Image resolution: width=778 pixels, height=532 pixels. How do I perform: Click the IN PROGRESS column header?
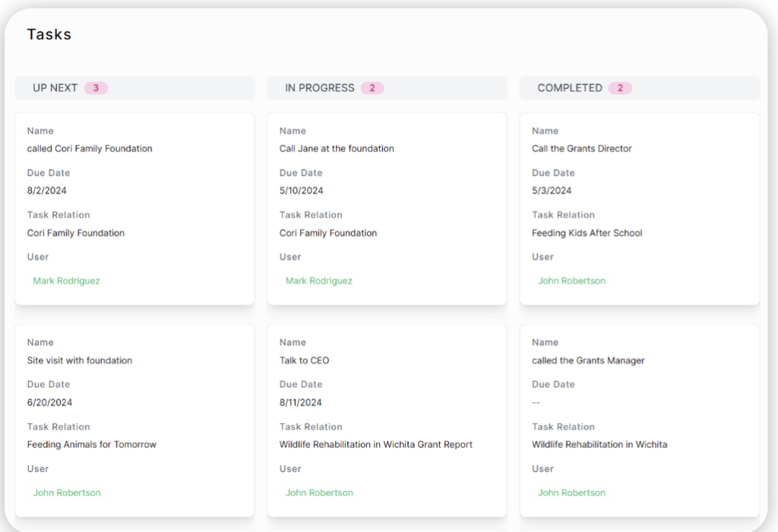tap(319, 88)
